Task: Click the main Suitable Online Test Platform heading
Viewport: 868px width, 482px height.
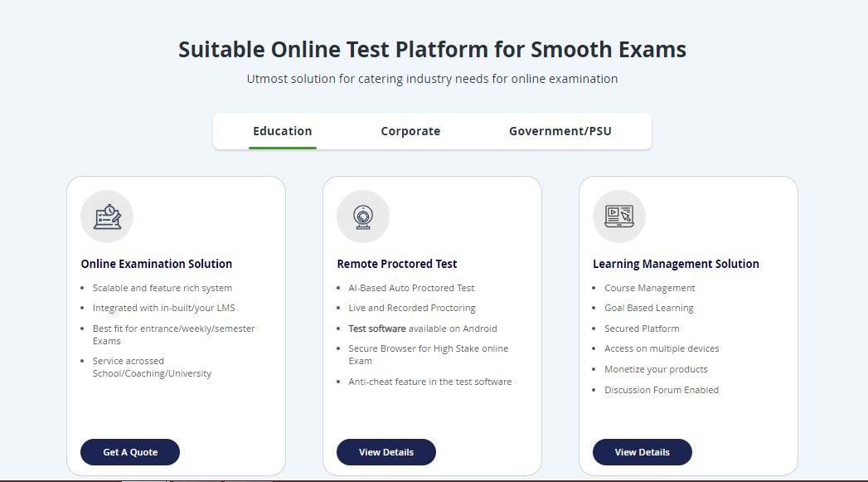Action: [432, 50]
